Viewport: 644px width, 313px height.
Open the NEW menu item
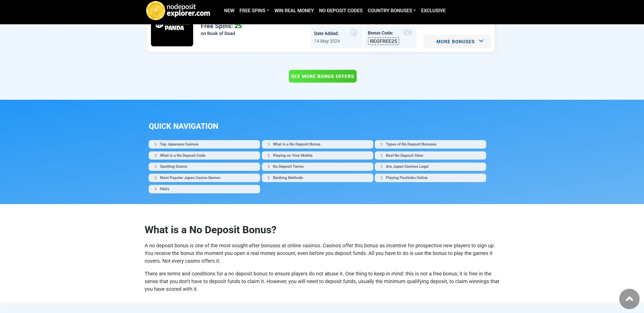[229, 11]
